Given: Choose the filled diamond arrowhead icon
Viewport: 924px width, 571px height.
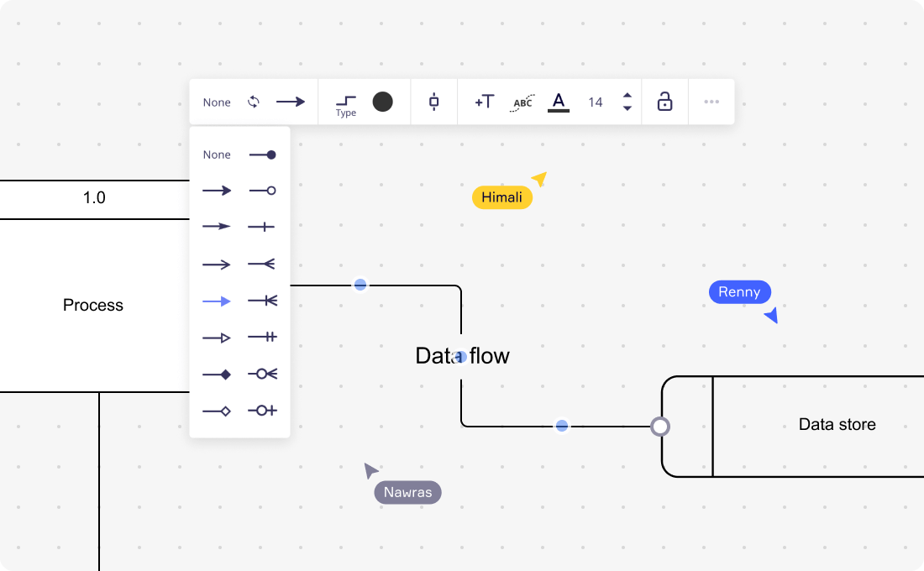Looking at the screenshot, I should [217, 373].
